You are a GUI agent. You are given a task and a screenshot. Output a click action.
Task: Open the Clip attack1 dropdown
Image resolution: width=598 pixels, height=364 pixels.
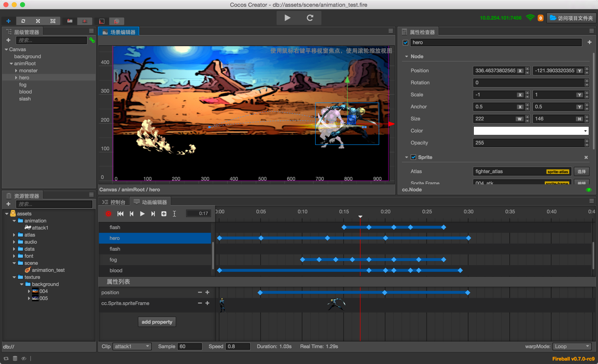click(132, 347)
